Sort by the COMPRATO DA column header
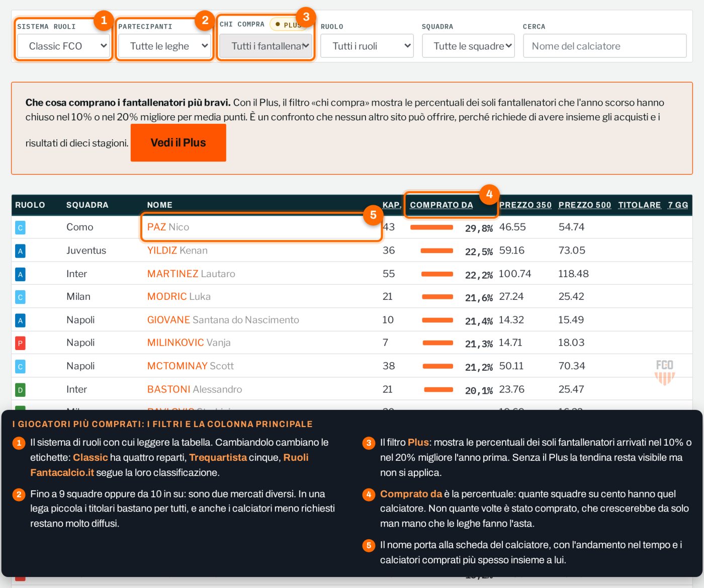Screen dimensions: 704x588 pos(442,205)
